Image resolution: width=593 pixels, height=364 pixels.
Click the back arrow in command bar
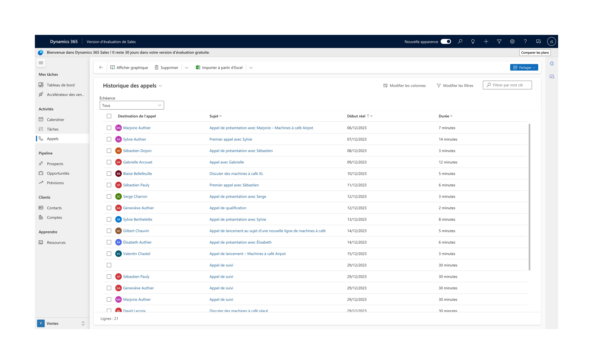(101, 67)
